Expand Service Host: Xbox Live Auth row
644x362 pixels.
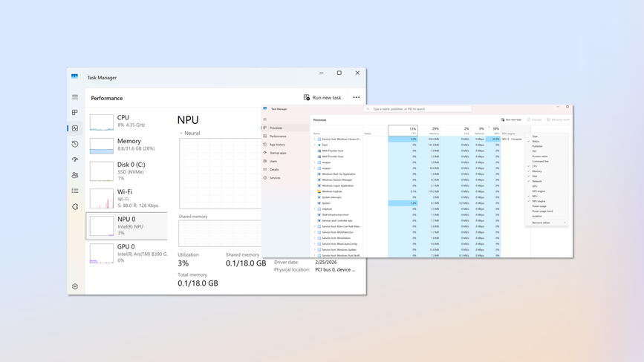coord(315,226)
